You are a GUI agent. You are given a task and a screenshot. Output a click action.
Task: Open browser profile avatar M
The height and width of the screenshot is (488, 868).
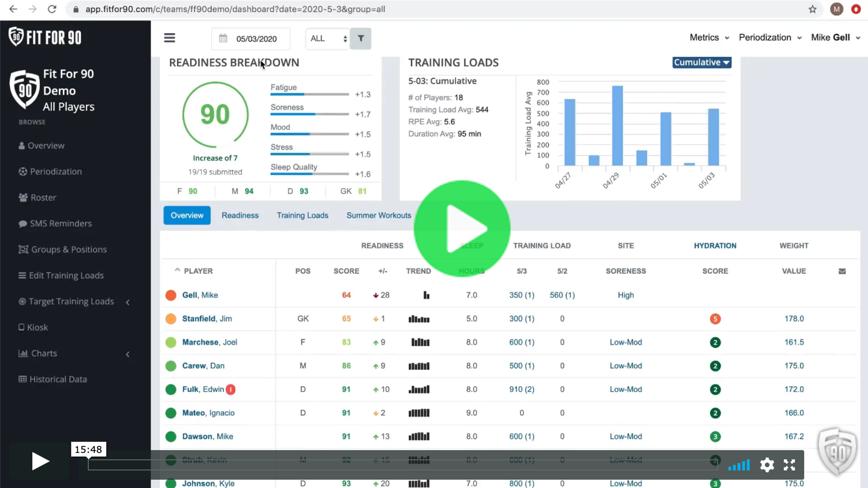click(836, 9)
